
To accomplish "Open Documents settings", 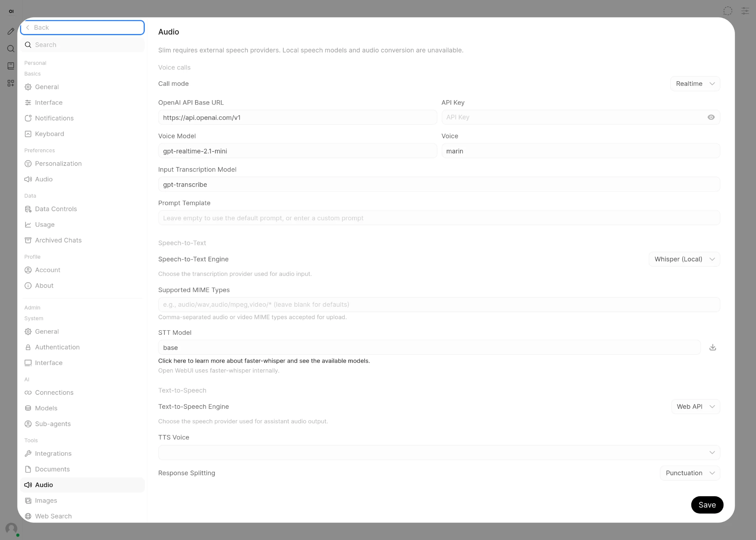I will click(82, 469).
